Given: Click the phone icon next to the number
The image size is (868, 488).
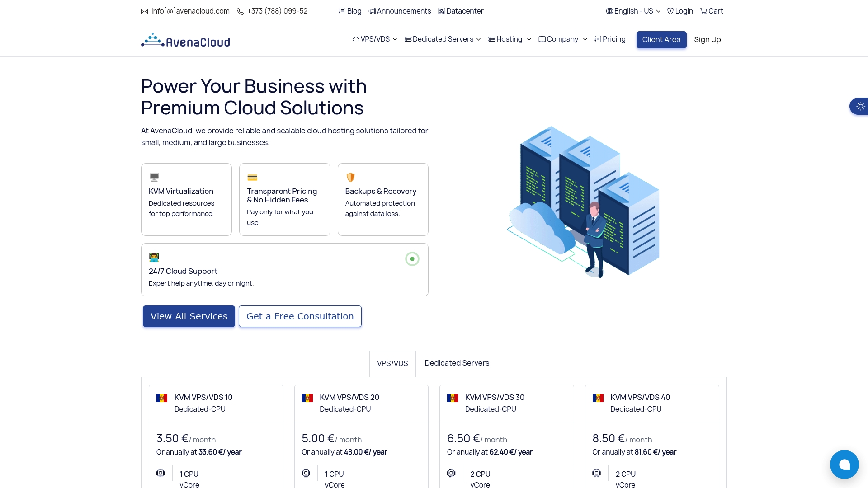Looking at the screenshot, I should pyautogui.click(x=240, y=11).
